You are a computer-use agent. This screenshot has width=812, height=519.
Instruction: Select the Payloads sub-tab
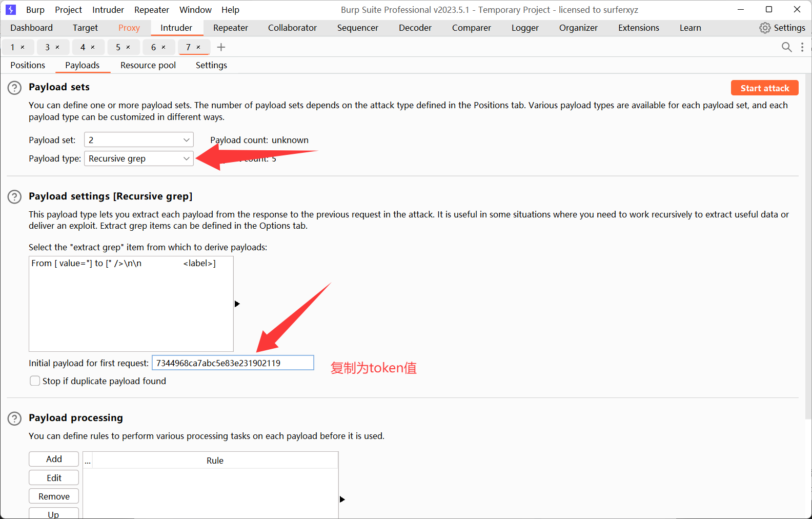[83, 65]
